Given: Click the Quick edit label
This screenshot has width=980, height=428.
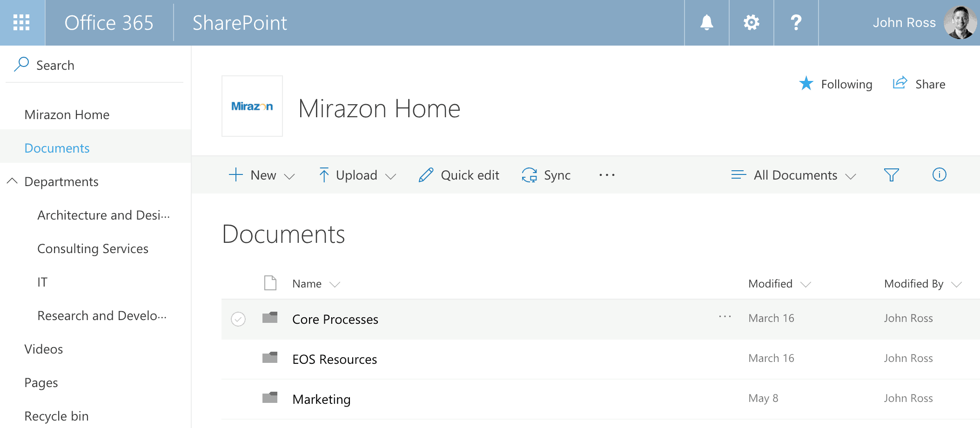Looking at the screenshot, I should (x=470, y=175).
